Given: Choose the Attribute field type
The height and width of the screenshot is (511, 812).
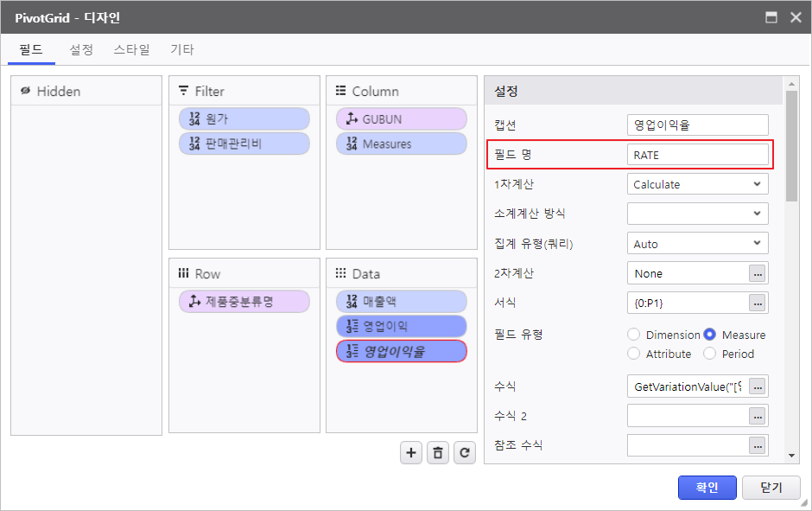Looking at the screenshot, I should tap(633, 354).
